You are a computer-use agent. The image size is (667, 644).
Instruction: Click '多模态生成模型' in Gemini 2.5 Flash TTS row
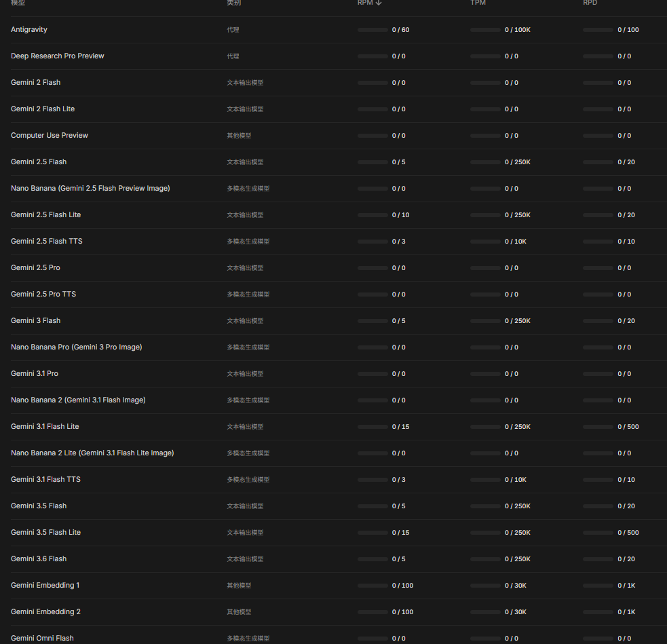coord(248,242)
